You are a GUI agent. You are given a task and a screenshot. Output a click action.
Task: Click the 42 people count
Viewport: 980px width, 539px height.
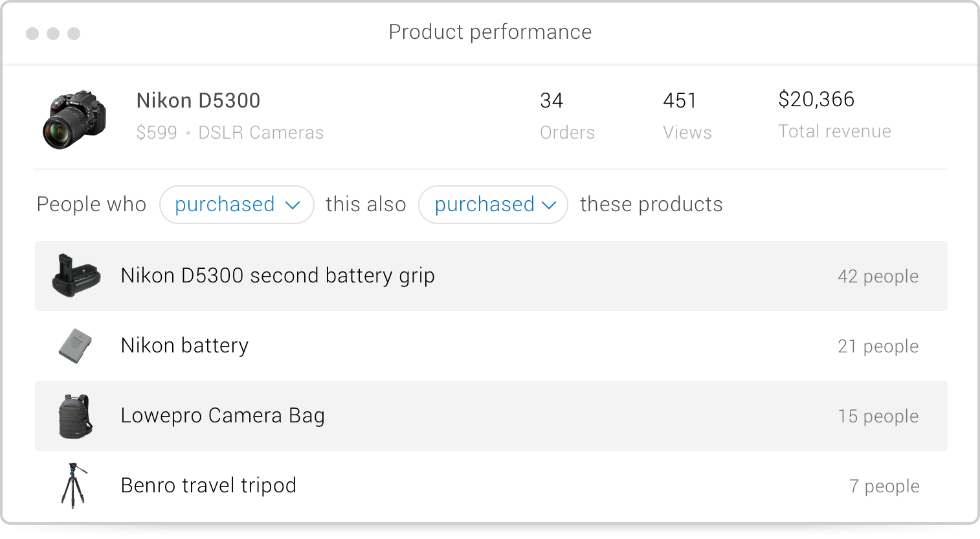click(x=878, y=277)
